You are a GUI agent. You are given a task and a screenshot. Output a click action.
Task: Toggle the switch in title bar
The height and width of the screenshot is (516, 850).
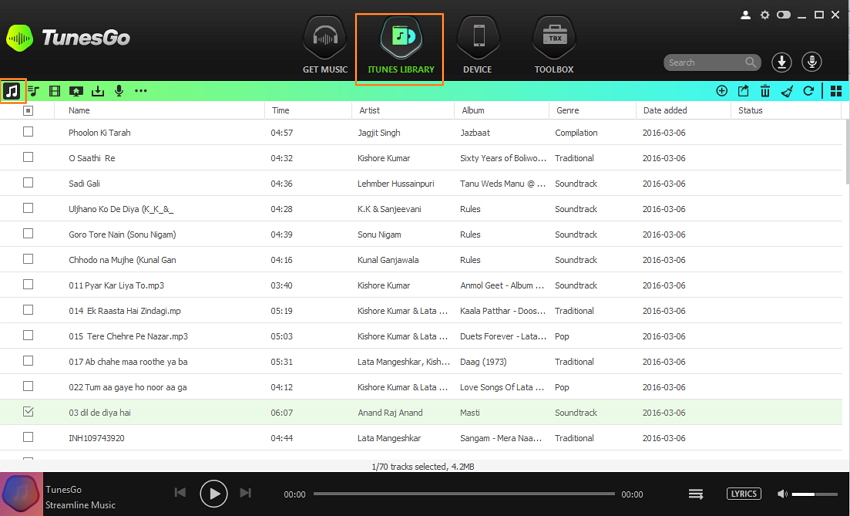click(x=783, y=15)
